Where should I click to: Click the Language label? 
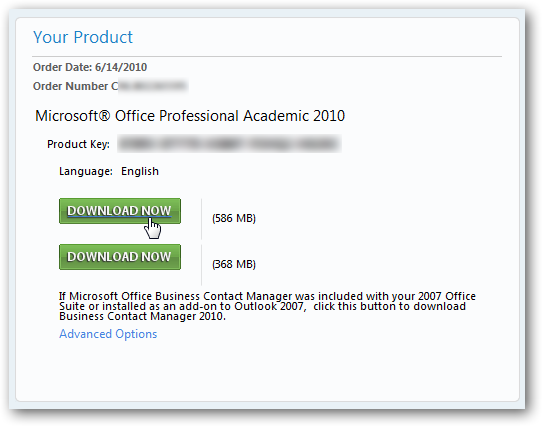click(x=86, y=171)
